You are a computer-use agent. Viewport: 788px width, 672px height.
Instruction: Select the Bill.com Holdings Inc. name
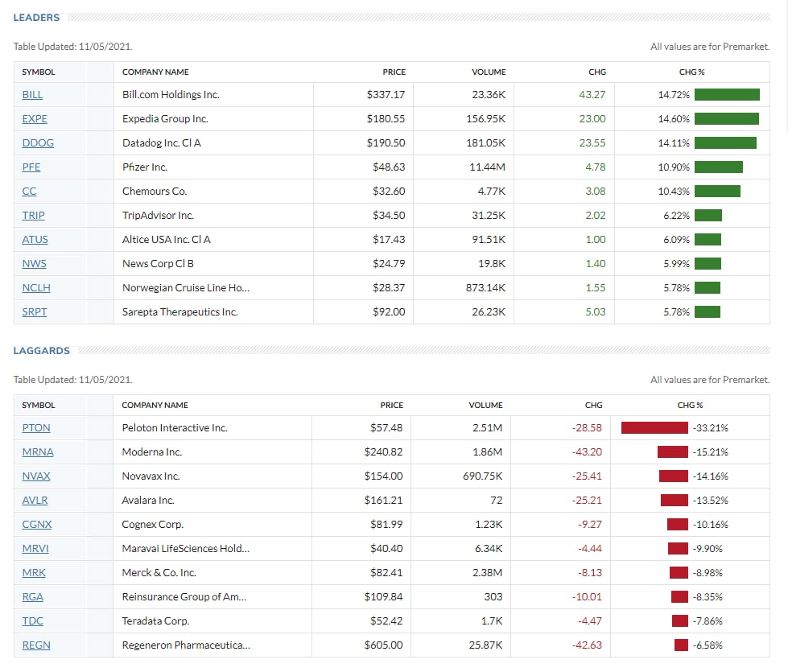point(171,94)
